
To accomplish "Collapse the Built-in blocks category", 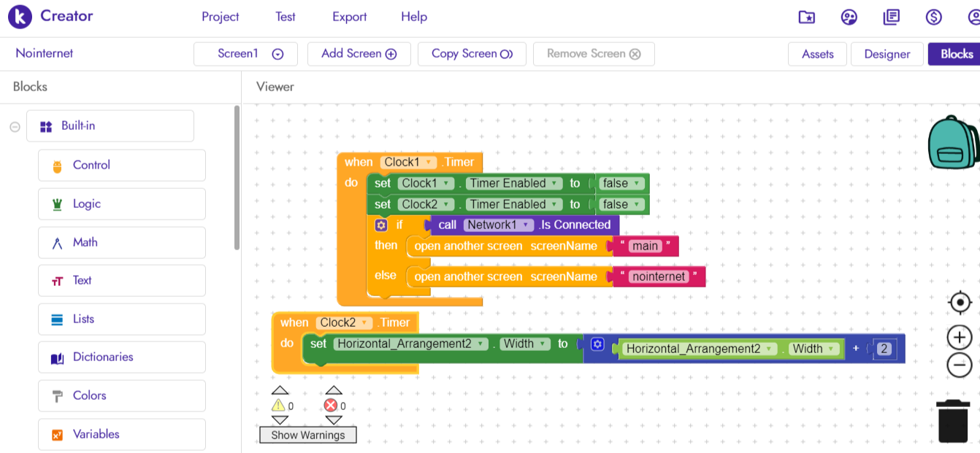I will 15,127.
